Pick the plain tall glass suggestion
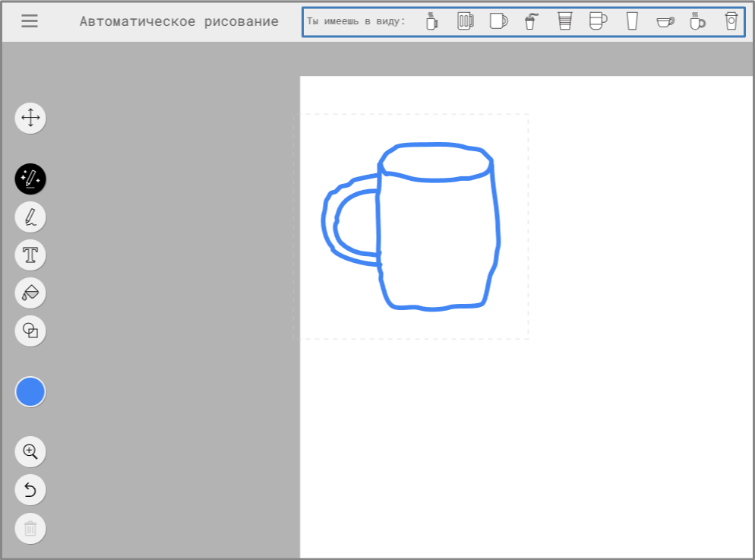Image resolution: width=755 pixels, height=560 pixels. (632, 21)
